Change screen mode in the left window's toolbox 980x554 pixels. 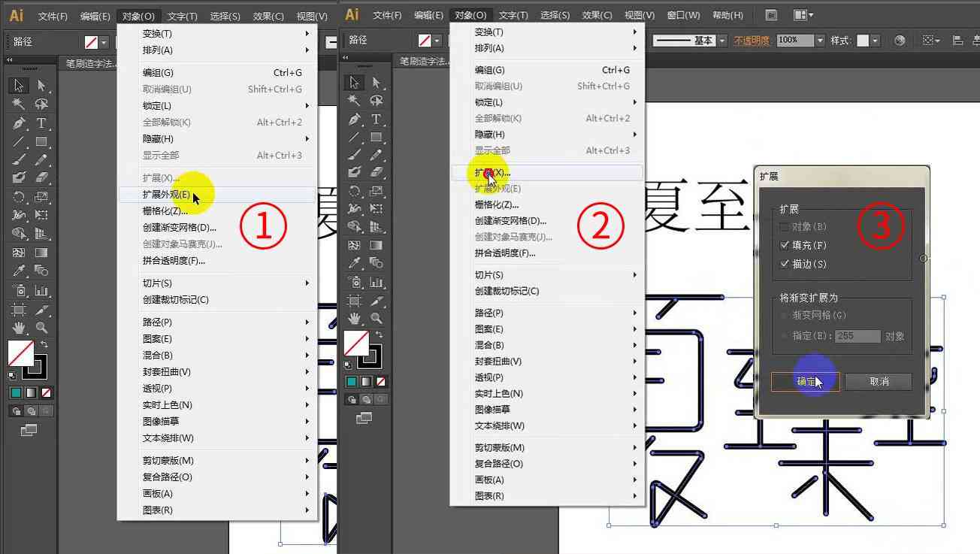coord(29,430)
